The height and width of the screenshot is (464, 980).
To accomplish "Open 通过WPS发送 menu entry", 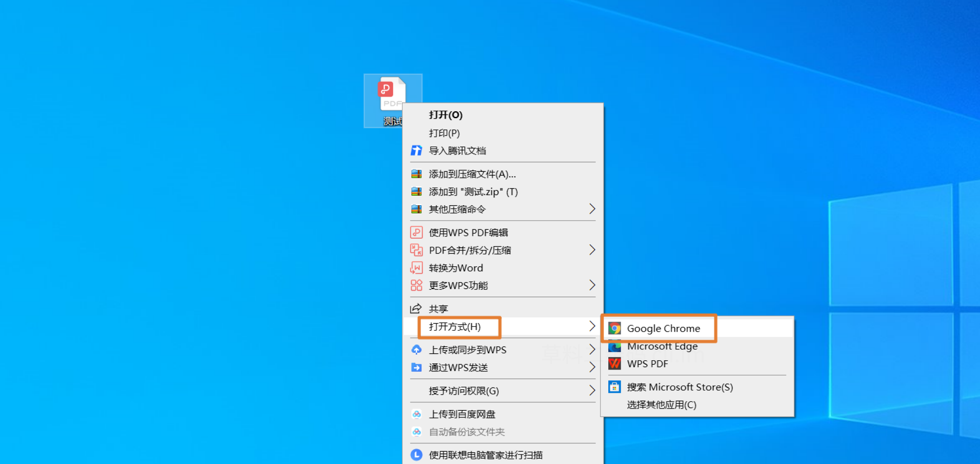I will point(503,367).
